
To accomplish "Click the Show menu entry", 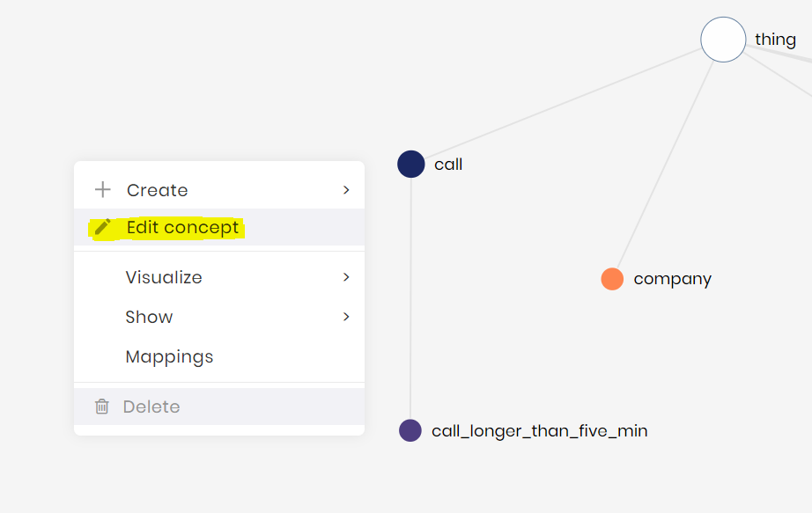I will (x=149, y=317).
